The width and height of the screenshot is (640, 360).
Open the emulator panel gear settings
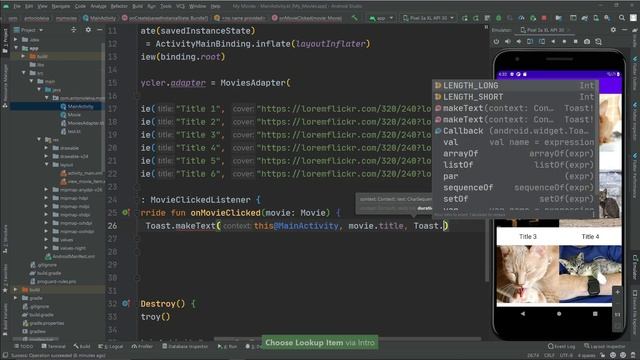pyautogui.click(x=613, y=30)
